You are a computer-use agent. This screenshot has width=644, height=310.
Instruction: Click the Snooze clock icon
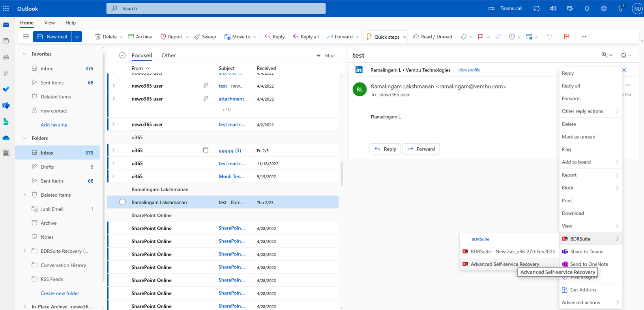point(512,37)
